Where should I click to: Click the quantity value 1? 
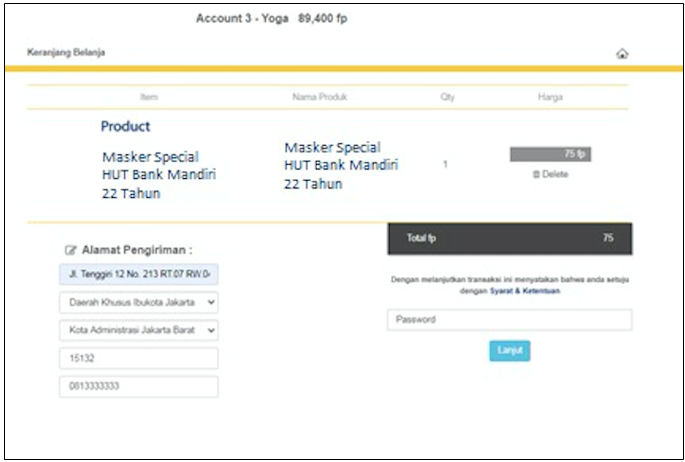445,165
